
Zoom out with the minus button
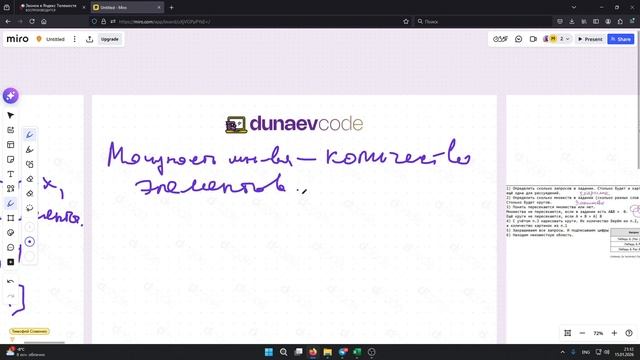tap(582, 333)
